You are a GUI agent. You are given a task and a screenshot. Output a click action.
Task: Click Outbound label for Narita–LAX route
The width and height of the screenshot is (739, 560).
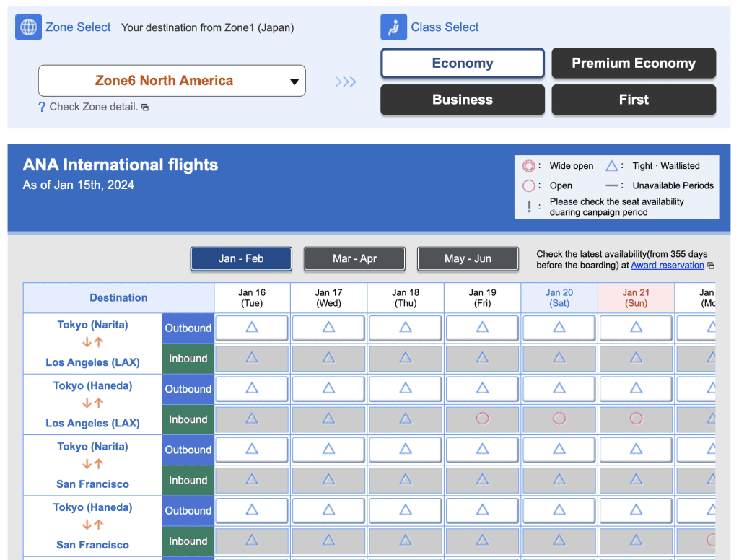click(188, 328)
